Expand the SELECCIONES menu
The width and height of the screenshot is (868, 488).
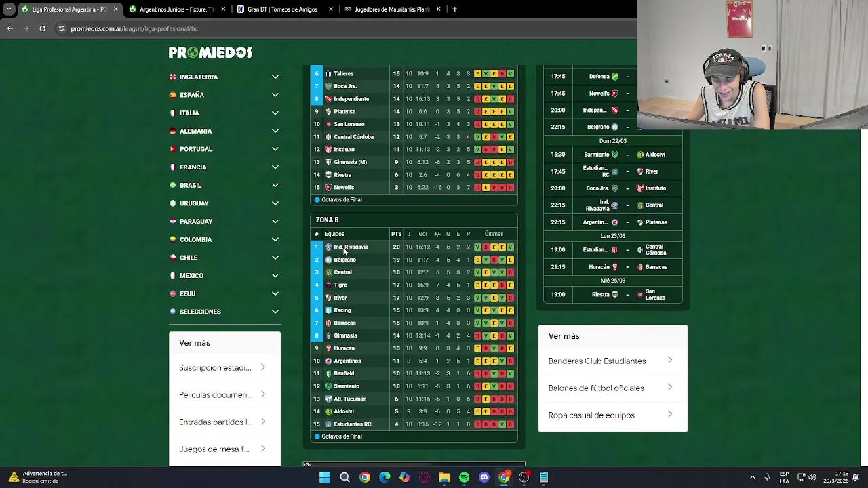224,312
